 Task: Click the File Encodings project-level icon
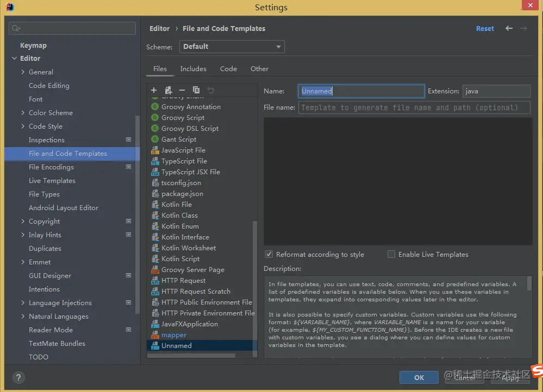click(128, 167)
